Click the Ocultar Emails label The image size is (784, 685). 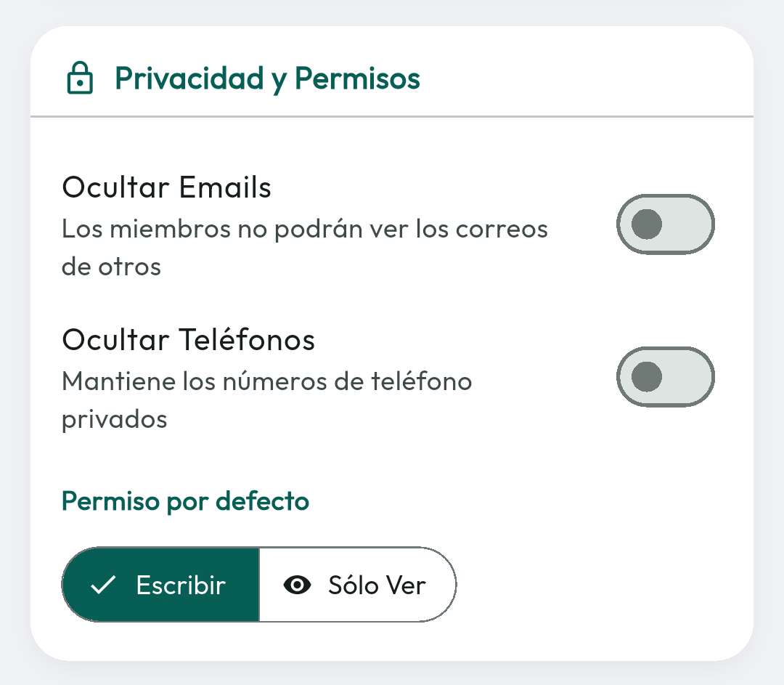tap(166, 187)
